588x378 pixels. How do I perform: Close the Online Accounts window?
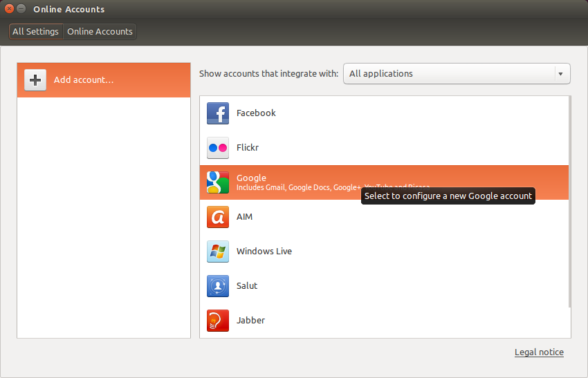[x=10, y=8]
